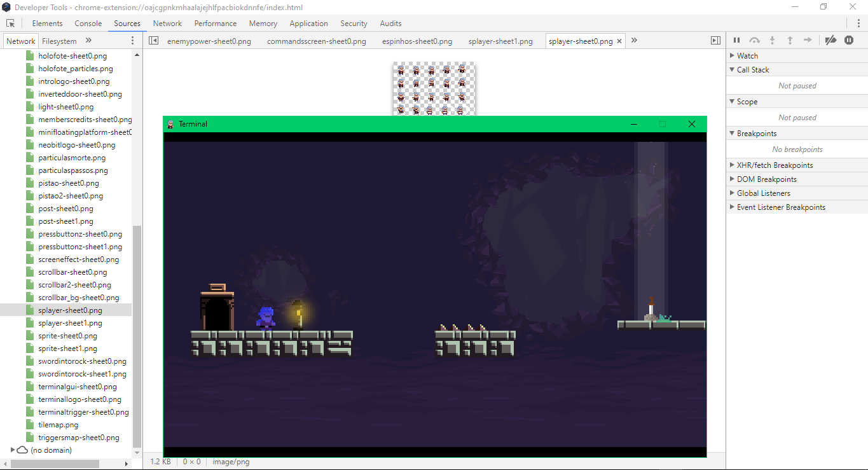
Task: Open the Security panel tab
Action: click(354, 24)
